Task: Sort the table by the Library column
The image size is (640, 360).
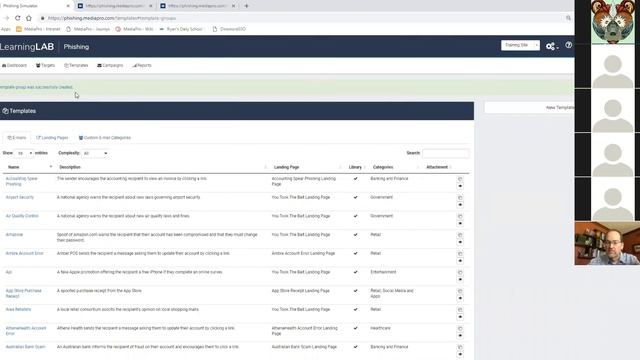Action: 355,167
